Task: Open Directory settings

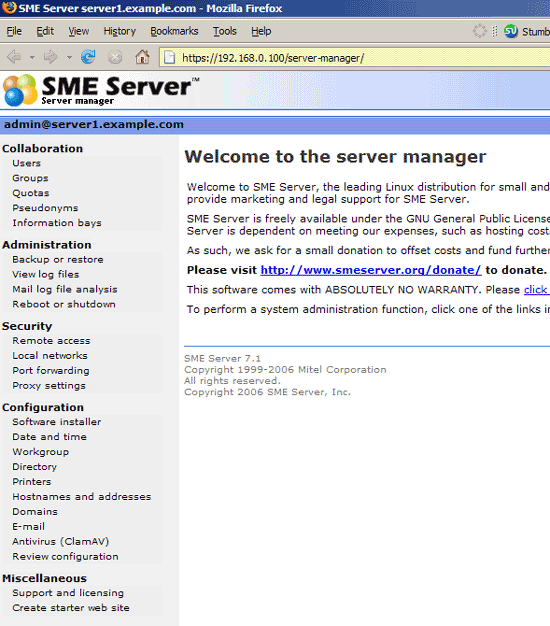Action: pyautogui.click(x=34, y=467)
